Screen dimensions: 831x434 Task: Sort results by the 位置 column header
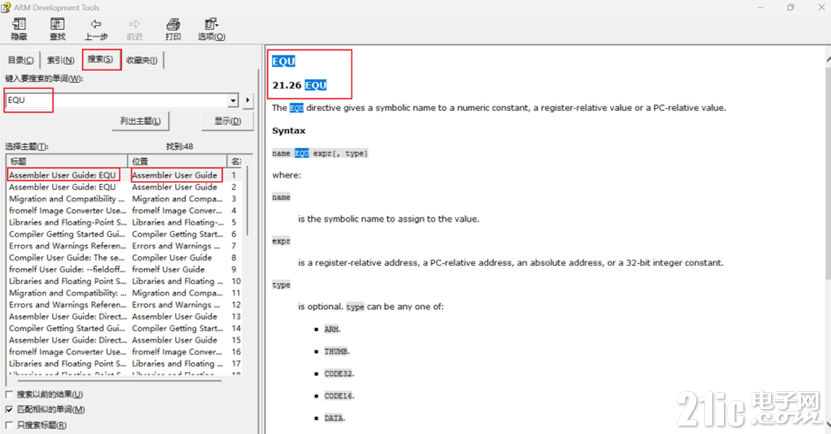[178, 161]
